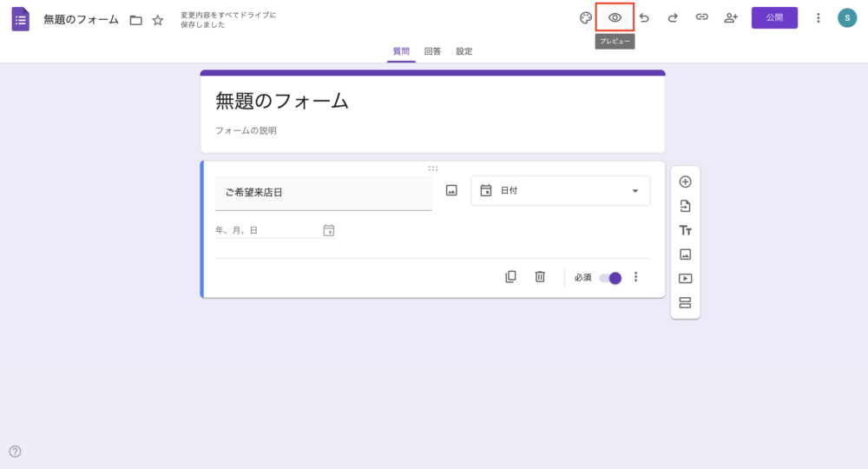Undo the last change

click(x=644, y=17)
